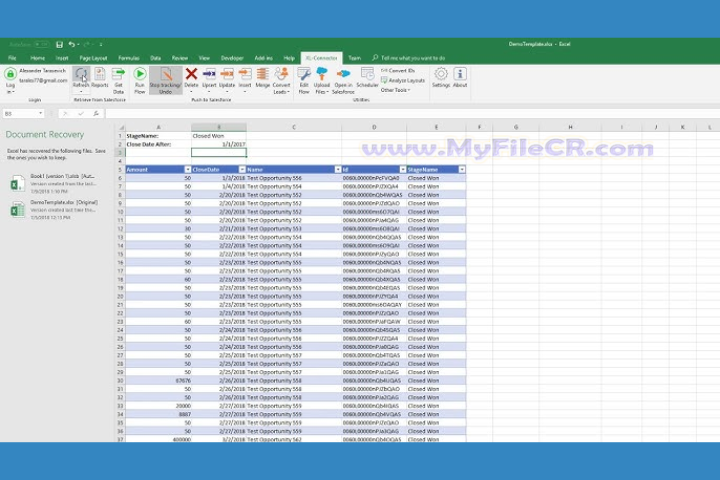
Task: Switch to the Team tab
Action: pos(354,58)
